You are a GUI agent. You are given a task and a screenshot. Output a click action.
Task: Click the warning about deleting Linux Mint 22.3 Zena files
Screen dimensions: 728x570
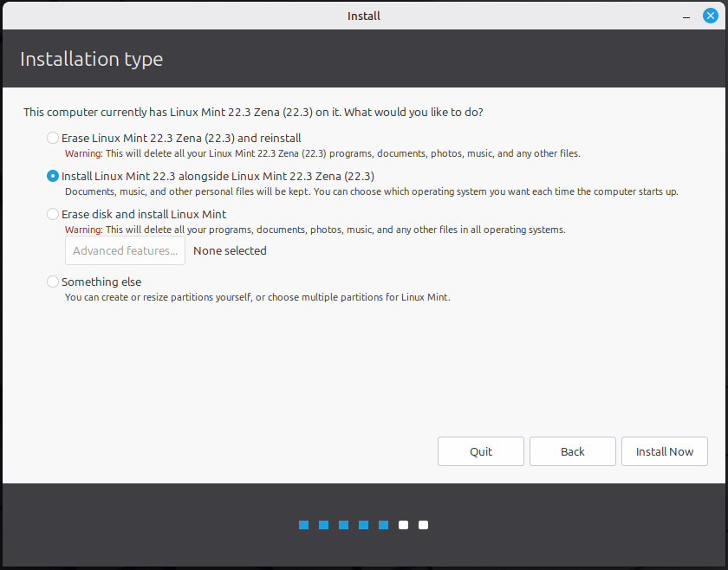click(322, 153)
